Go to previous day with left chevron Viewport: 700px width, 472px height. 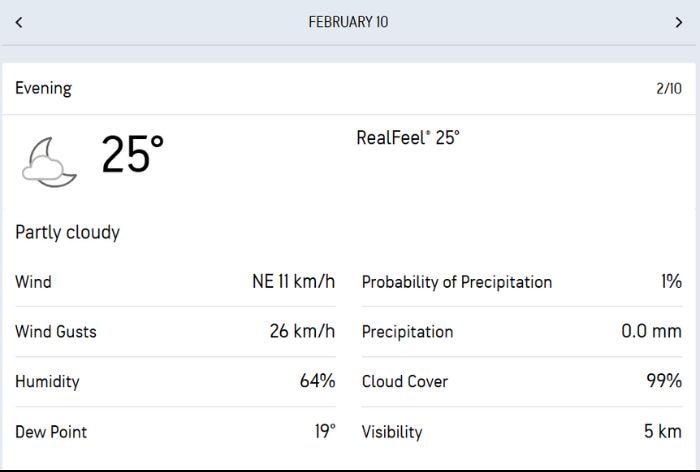pyautogui.click(x=19, y=22)
